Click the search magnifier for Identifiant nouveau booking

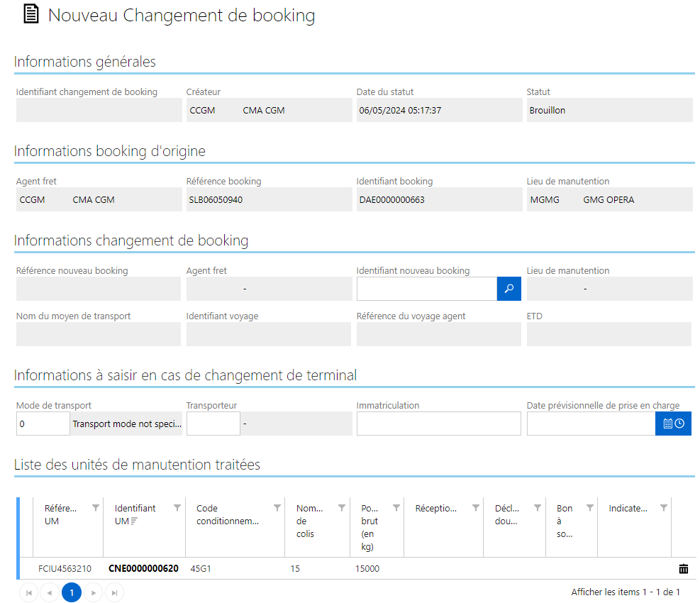coord(509,289)
